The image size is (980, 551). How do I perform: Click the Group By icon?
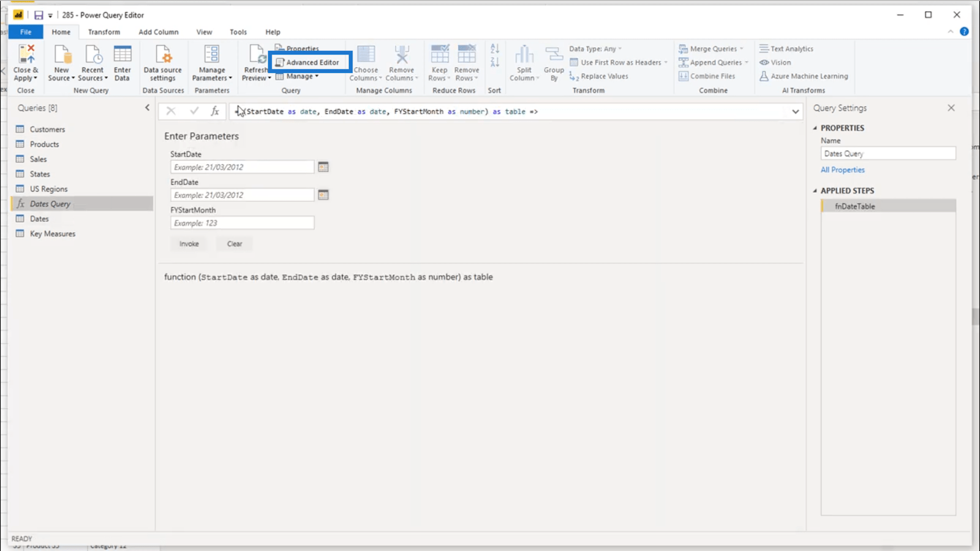554,54
